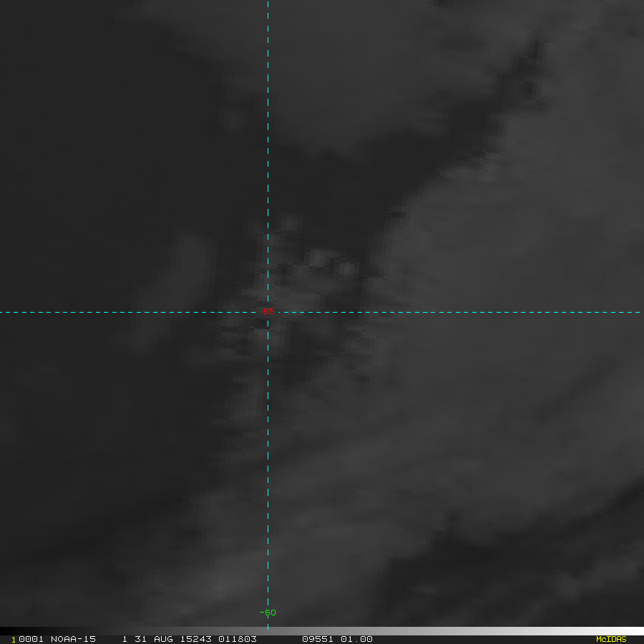This screenshot has width=644, height=644.
Task: Select the NOAA-15 satellite name text
Action: [x=73, y=639]
